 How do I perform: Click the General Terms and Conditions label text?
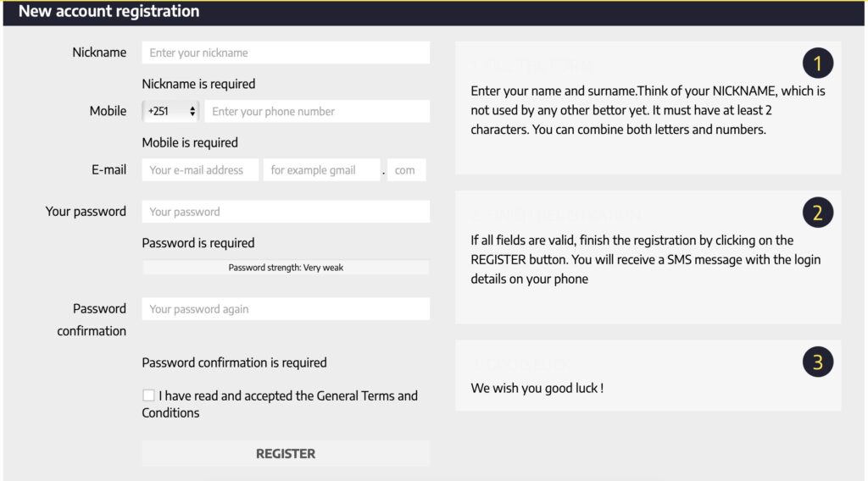pyautogui.click(x=280, y=404)
